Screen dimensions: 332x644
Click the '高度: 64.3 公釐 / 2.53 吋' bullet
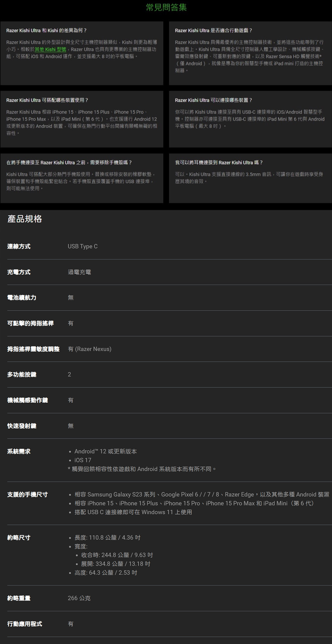click(106, 573)
